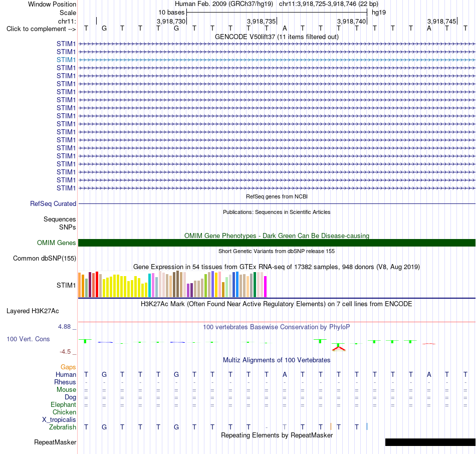Click the horizontal 10-base scale bar
This screenshot has height=454, width=476.
(x=277, y=13)
